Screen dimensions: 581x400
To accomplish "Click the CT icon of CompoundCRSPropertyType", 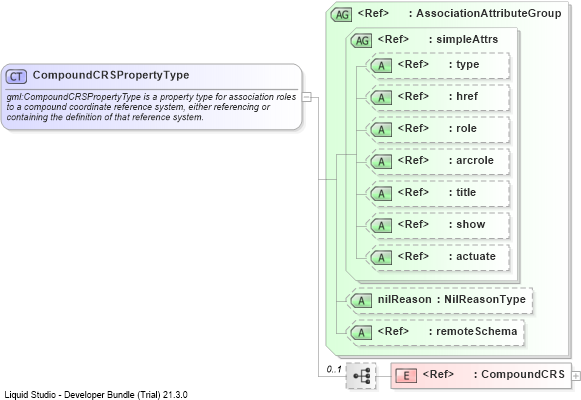I will point(16,77).
